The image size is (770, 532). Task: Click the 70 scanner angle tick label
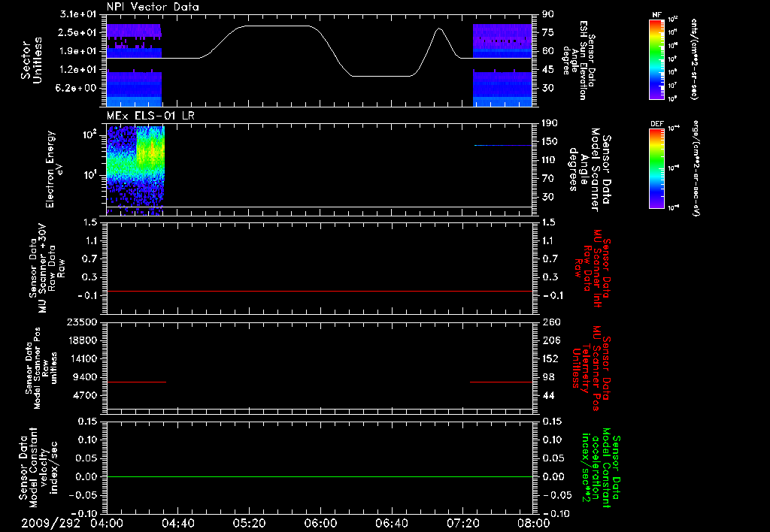click(x=548, y=179)
